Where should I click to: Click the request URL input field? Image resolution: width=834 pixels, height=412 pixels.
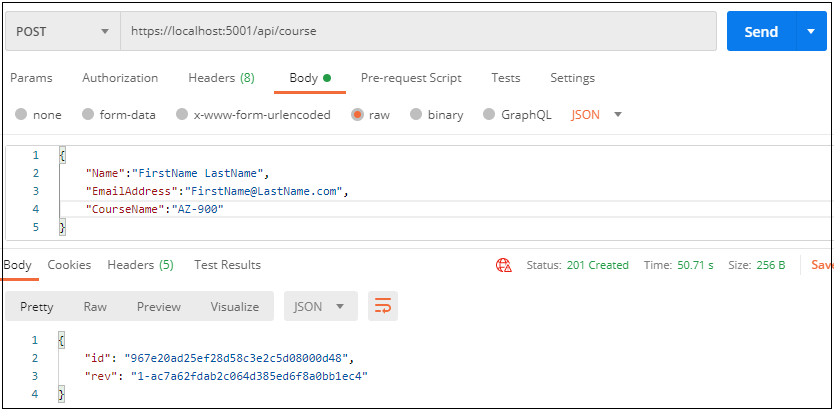coord(418,32)
